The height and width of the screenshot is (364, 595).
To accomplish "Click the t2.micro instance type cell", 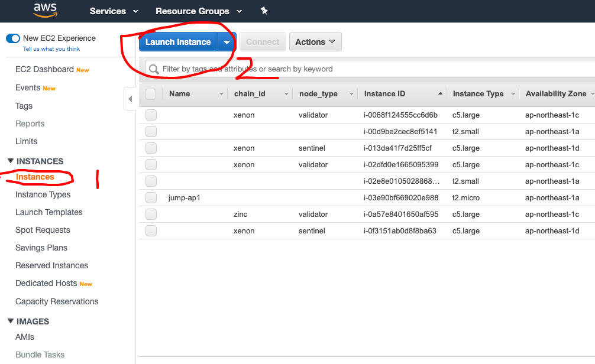I will (x=465, y=198).
